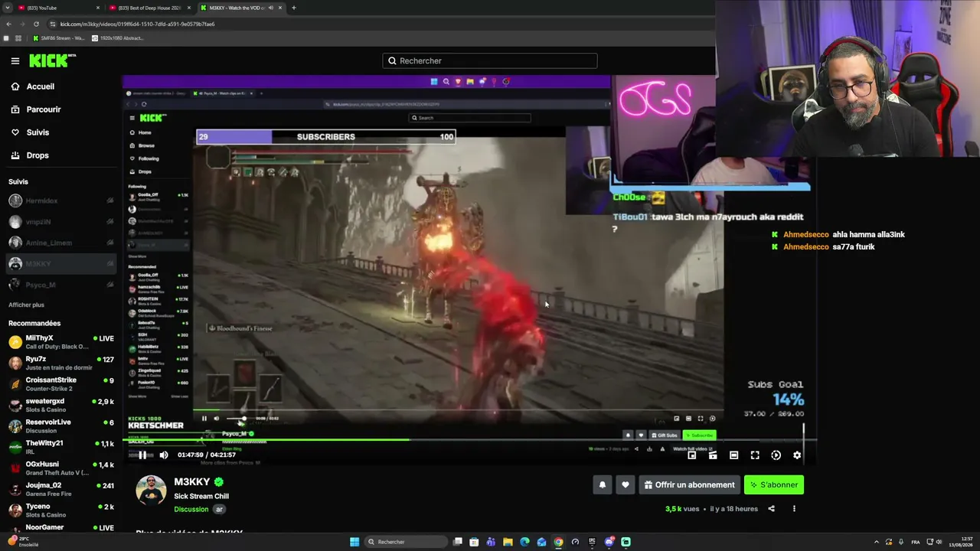Click the browser address bar URL

pos(138,24)
